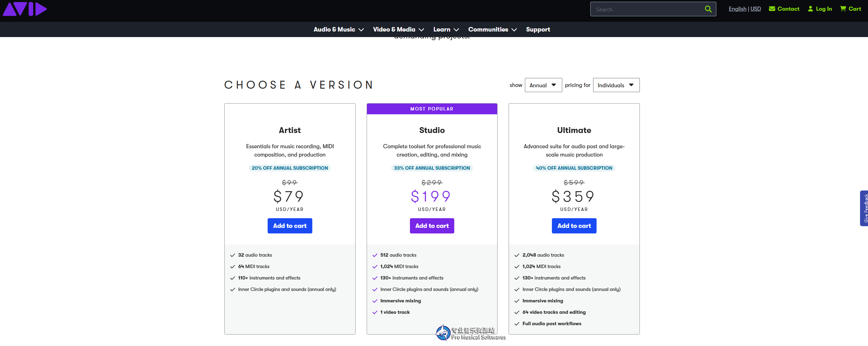
Task: Open the Support page
Action: pyautogui.click(x=538, y=29)
